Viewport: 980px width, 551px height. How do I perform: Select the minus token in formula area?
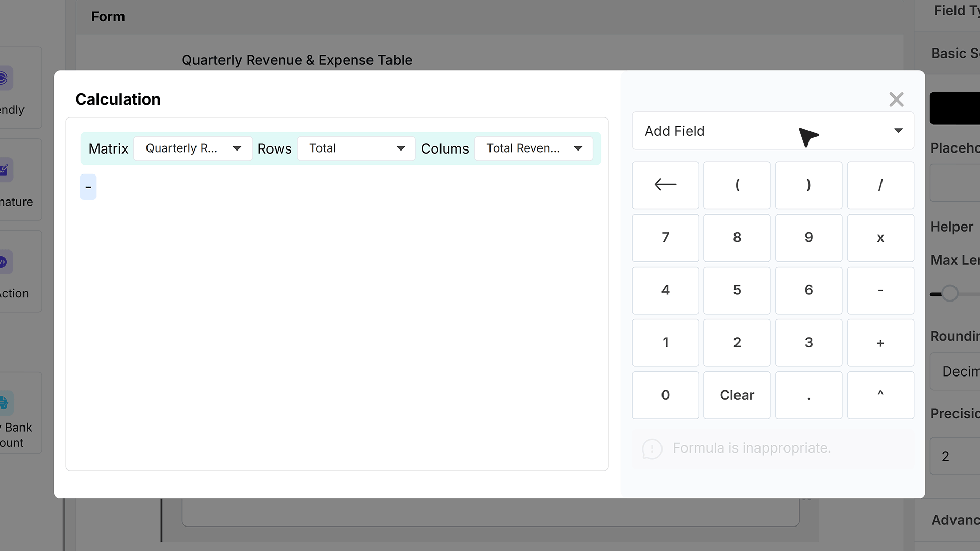pyautogui.click(x=88, y=187)
